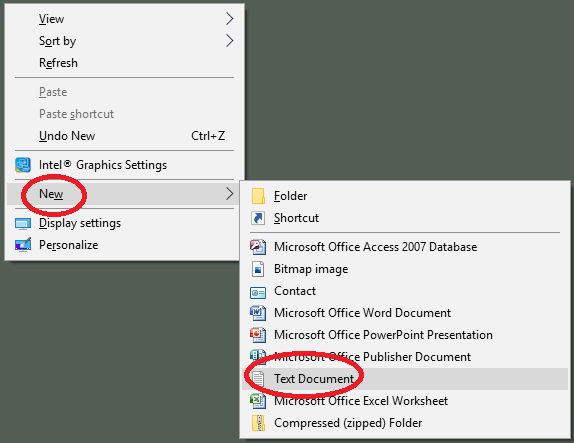Select Text Document in New submenu
Image resolution: width=574 pixels, height=443 pixels.
405,379
